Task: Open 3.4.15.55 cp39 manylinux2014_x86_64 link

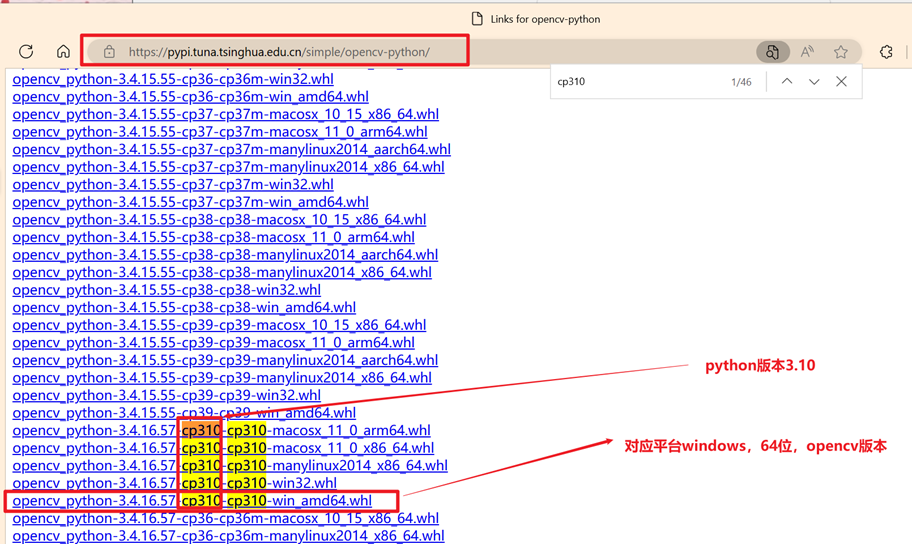Action: tap(222, 378)
